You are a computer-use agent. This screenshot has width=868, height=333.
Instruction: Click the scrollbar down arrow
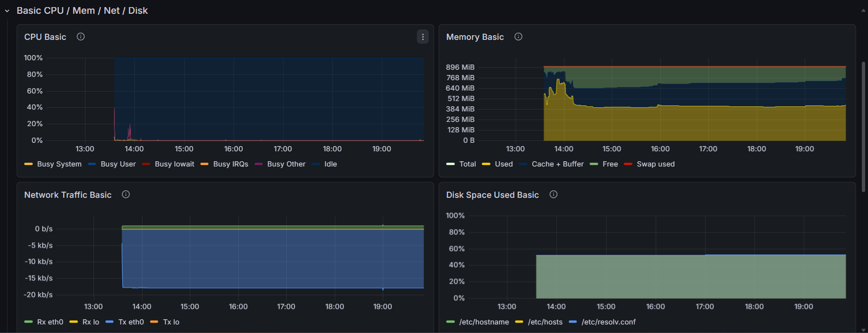[863, 330]
